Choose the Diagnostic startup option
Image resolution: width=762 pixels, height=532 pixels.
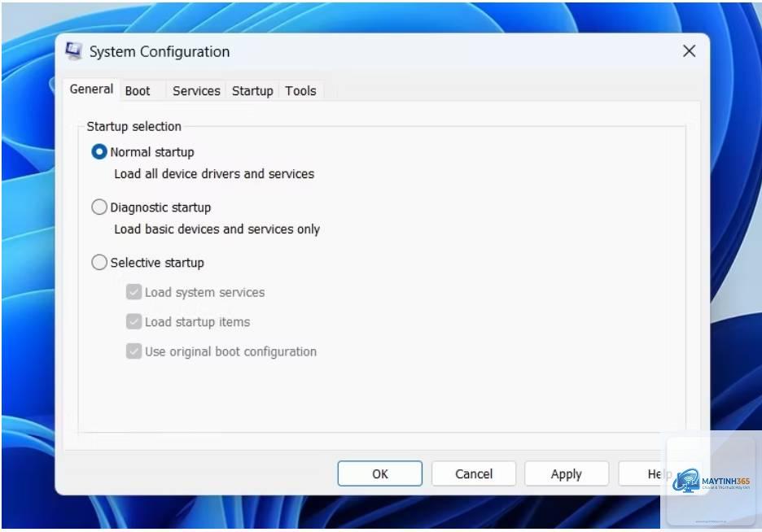(99, 207)
